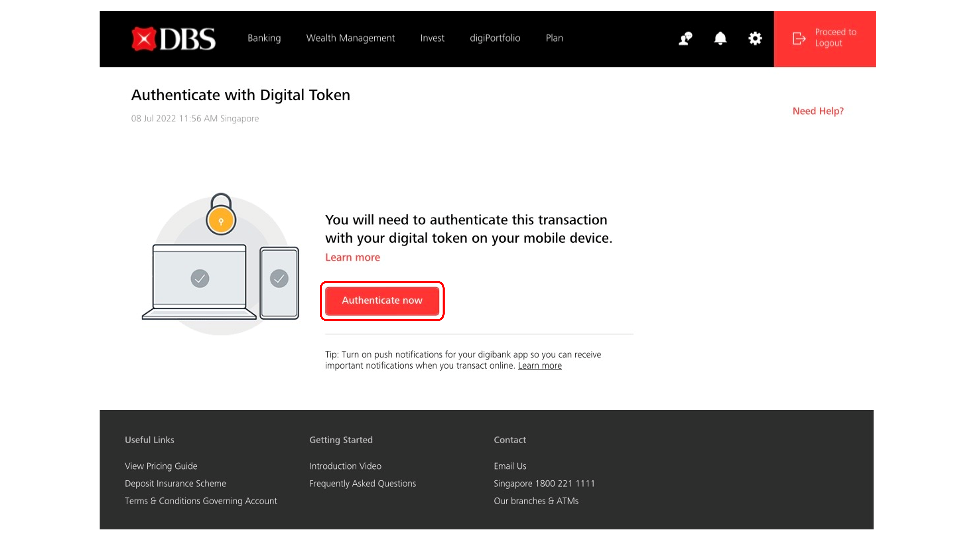Click Singapore 1800 221 1111 phone number
Viewport: 972px width, 560px height.
click(544, 484)
